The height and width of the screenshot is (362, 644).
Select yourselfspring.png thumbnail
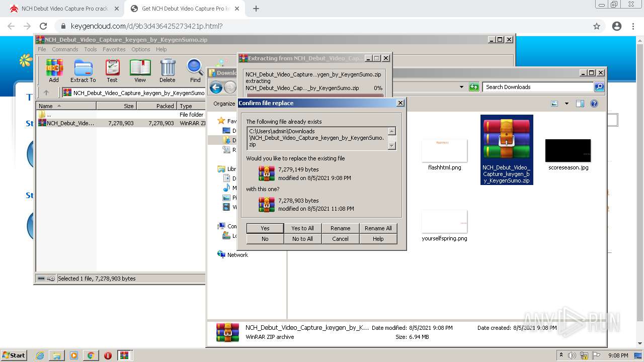pyautogui.click(x=444, y=226)
